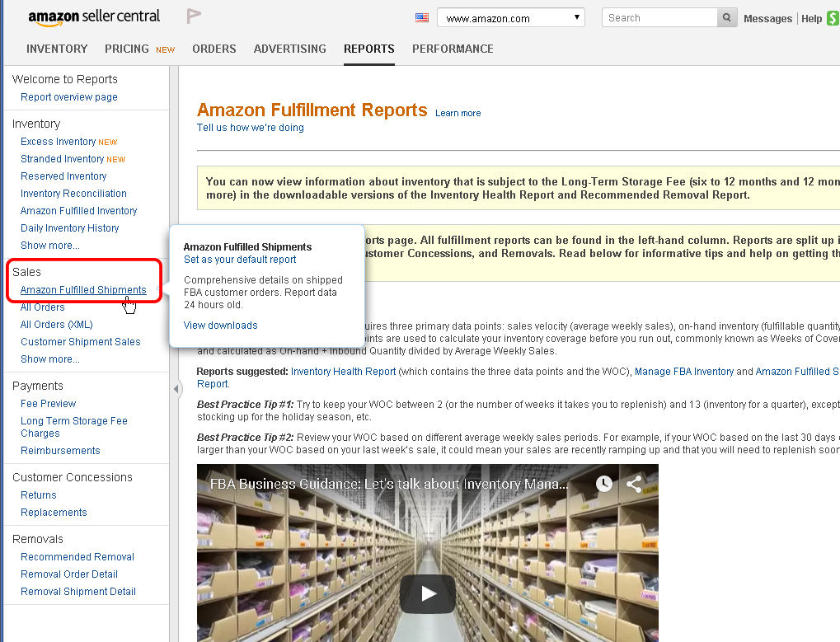Open All Orders (XML) report
This screenshot has width=840, height=642.
(x=57, y=325)
